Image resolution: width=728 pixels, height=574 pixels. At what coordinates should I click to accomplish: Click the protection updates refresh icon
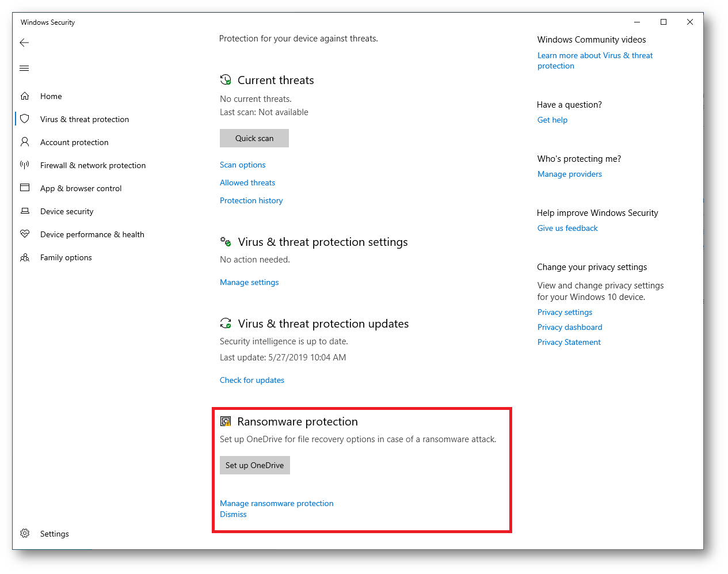(226, 323)
